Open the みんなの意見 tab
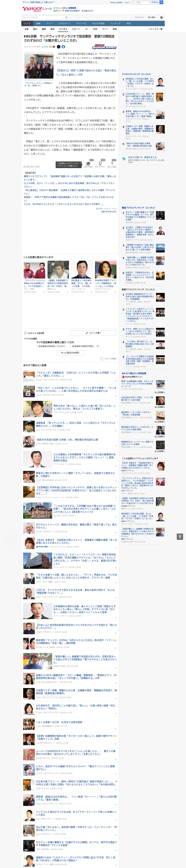The height and width of the screenshot is (868, 186). click(99, 23)
